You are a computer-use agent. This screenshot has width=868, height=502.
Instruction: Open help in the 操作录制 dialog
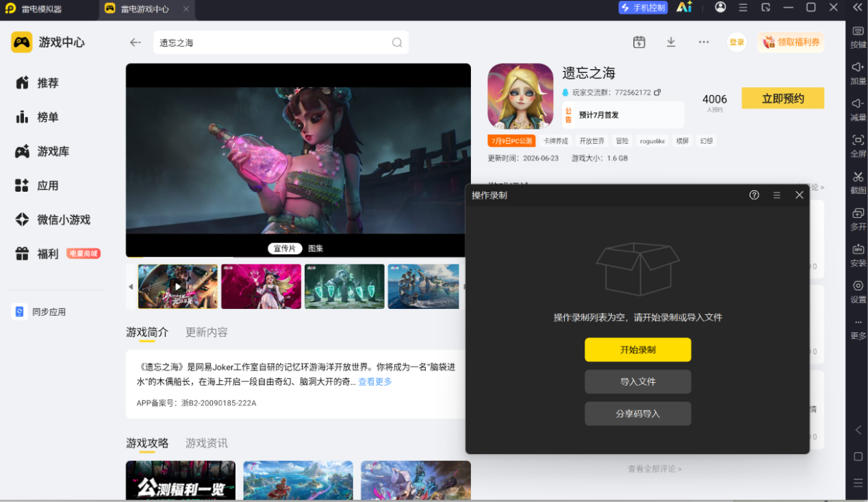coord(754,195)
